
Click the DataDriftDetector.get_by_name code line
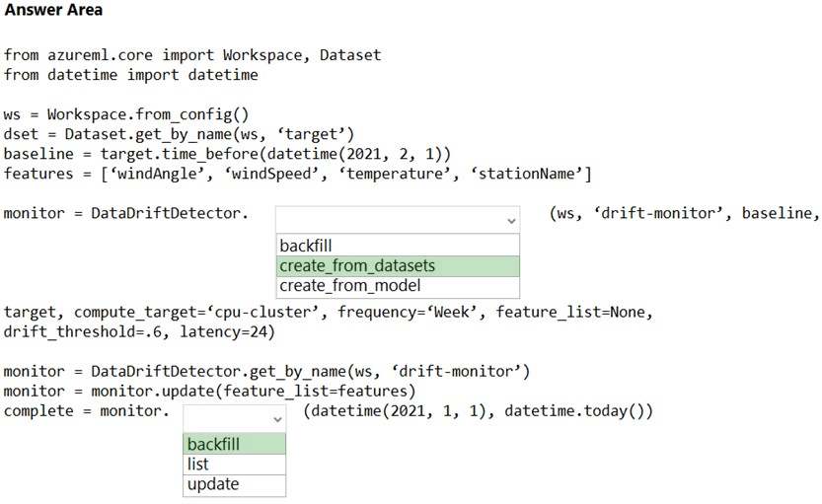pos(266,372)
